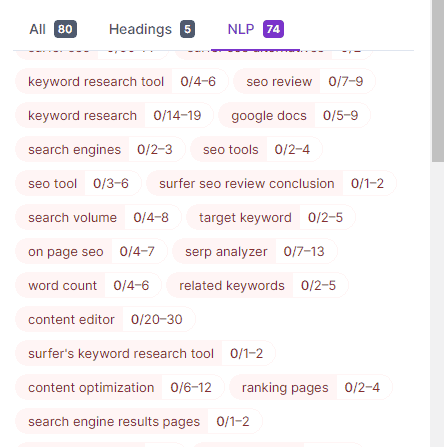This screenshot has height=447, width=444.
Task: Select the NLP tab
Action: 255,29
